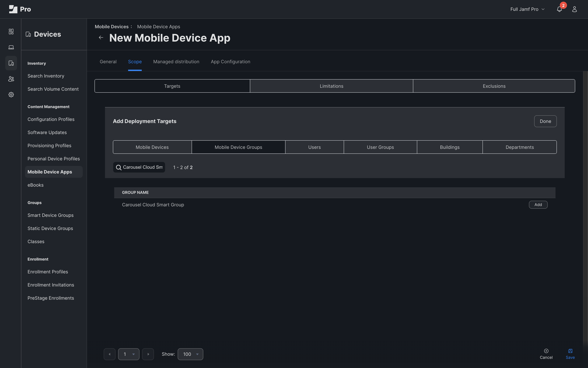588x368 pixels.
Task: Click the Done button
Action: pyautogui.click(x=545, y=121)
